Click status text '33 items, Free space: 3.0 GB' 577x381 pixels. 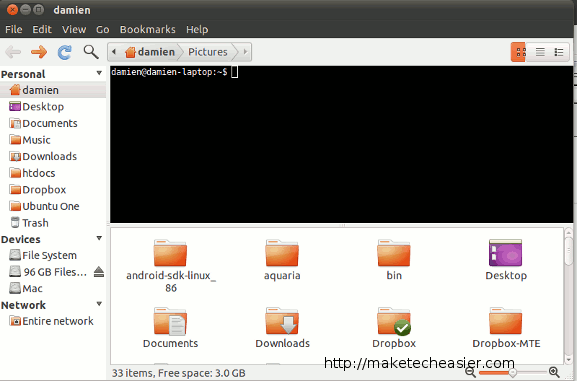[x=178, y=373]
